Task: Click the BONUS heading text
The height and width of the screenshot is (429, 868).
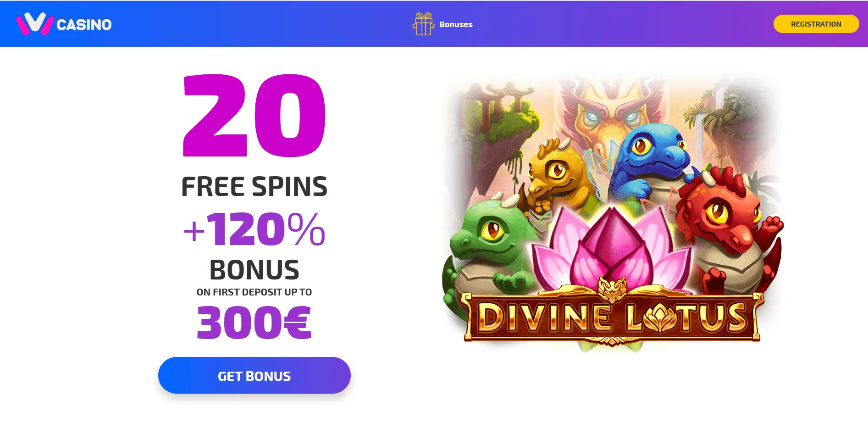Action: (x=254, y=269)
